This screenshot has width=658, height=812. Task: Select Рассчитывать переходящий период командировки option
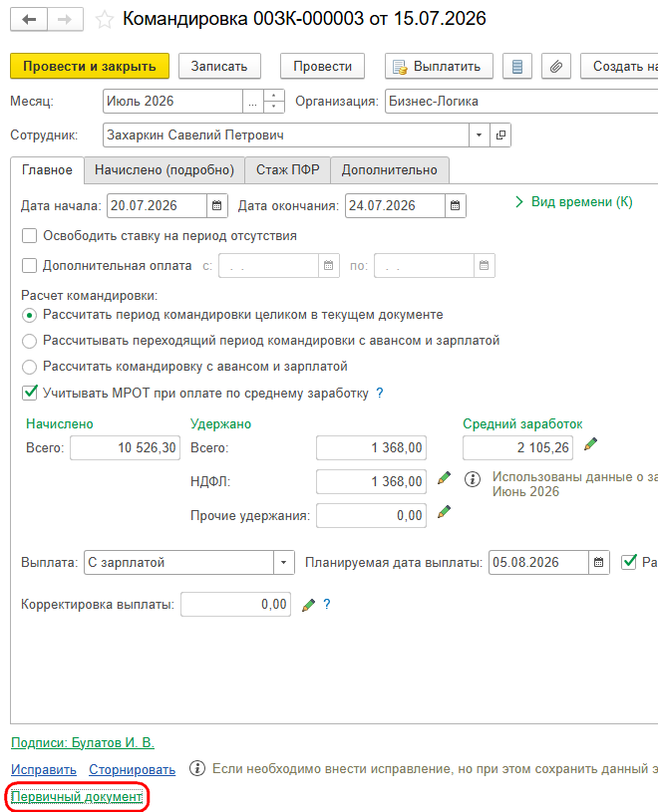[x=30, y=341]
